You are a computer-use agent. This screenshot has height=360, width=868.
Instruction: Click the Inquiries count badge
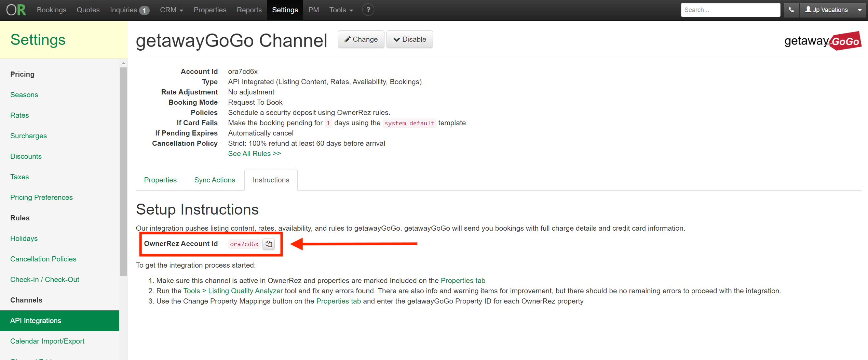(x=145, y=10)
